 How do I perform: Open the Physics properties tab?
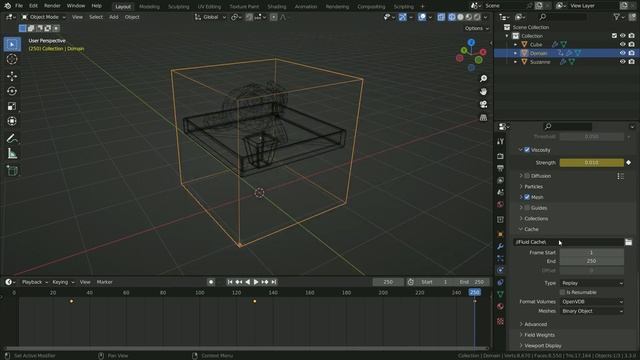pos(500,270)
